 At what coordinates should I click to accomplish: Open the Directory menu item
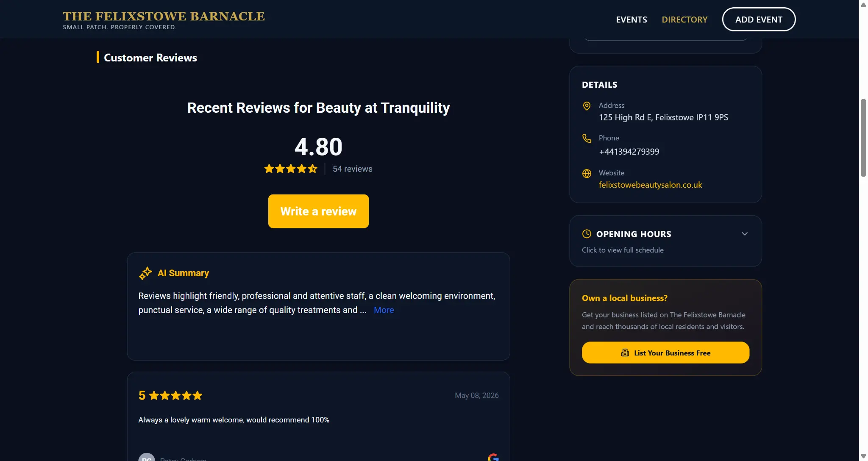(684, 19)
